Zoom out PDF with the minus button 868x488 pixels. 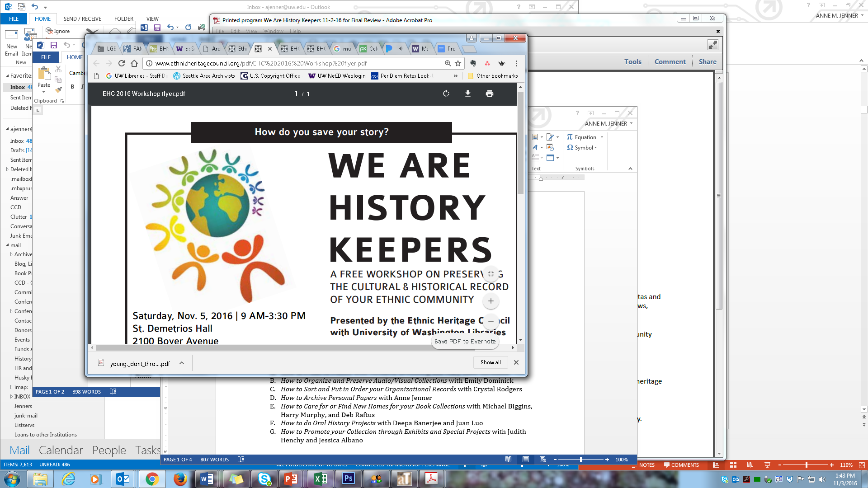coord(491,321)
